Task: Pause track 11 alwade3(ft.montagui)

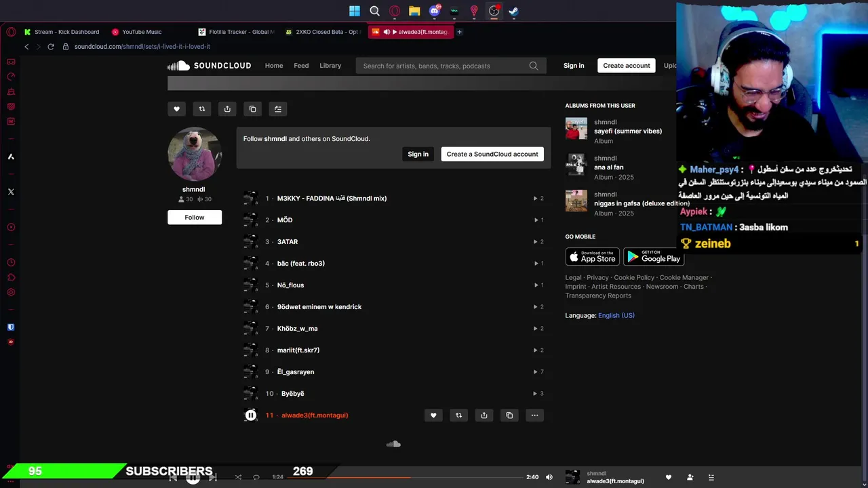Action: 251,415
